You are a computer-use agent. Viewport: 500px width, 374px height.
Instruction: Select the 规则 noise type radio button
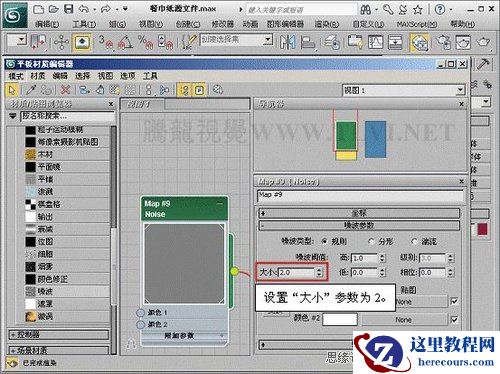[x=324, y=241]
